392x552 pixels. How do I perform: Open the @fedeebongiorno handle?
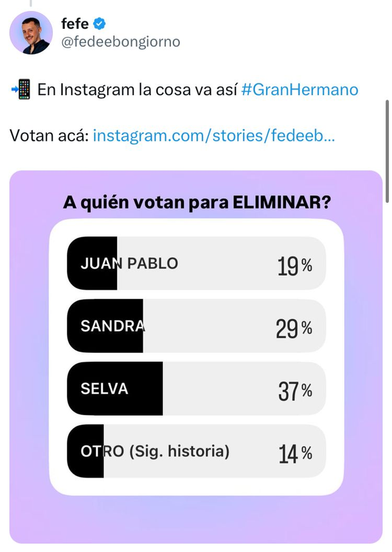tap(120, 42)
